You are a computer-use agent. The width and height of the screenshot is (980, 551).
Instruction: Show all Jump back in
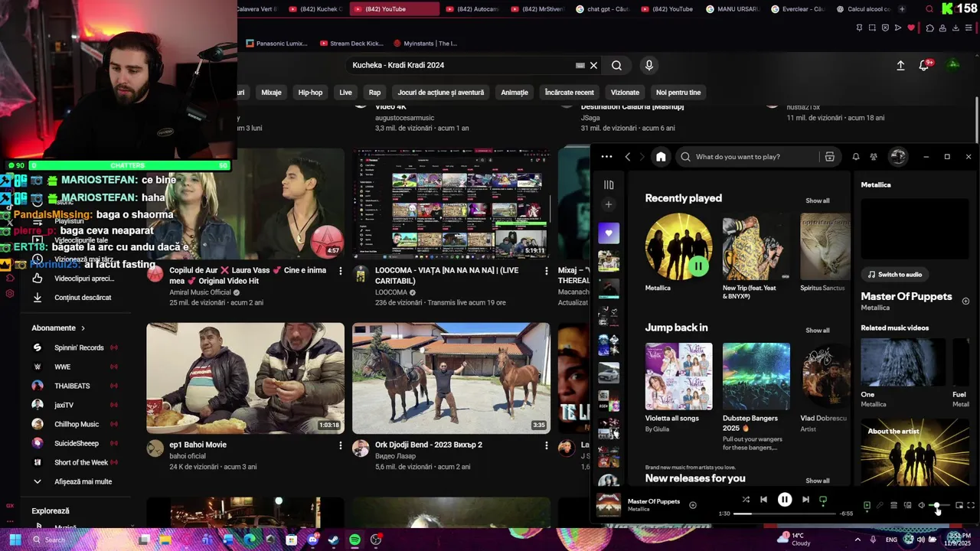tap(817, 330)
